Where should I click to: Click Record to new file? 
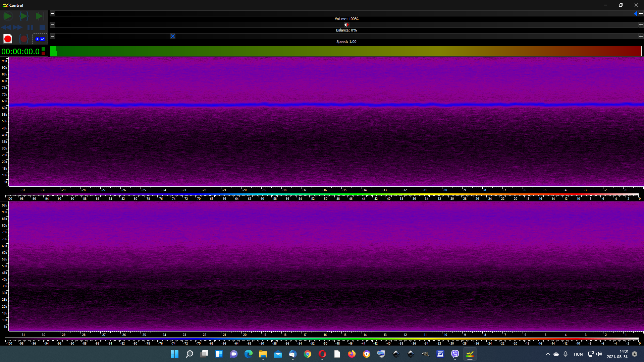click(8, 39)
